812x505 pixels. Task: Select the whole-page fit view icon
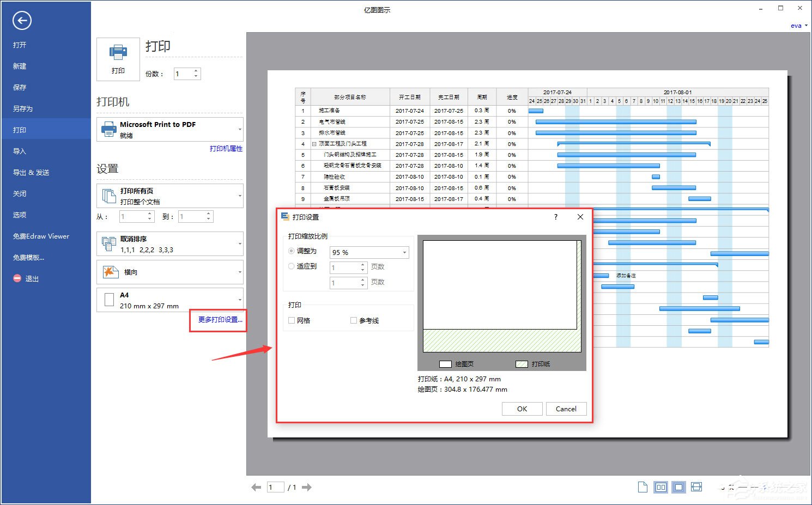point(678,487)
